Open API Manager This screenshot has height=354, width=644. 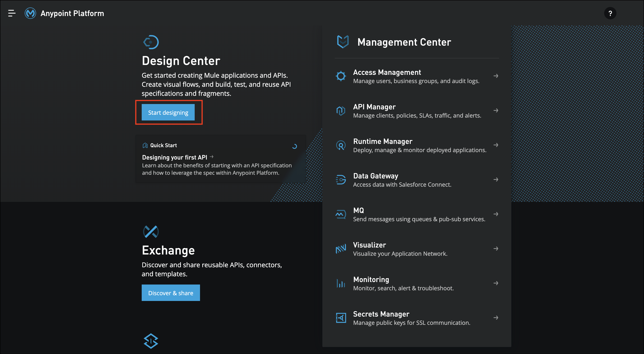pos(417,111)
